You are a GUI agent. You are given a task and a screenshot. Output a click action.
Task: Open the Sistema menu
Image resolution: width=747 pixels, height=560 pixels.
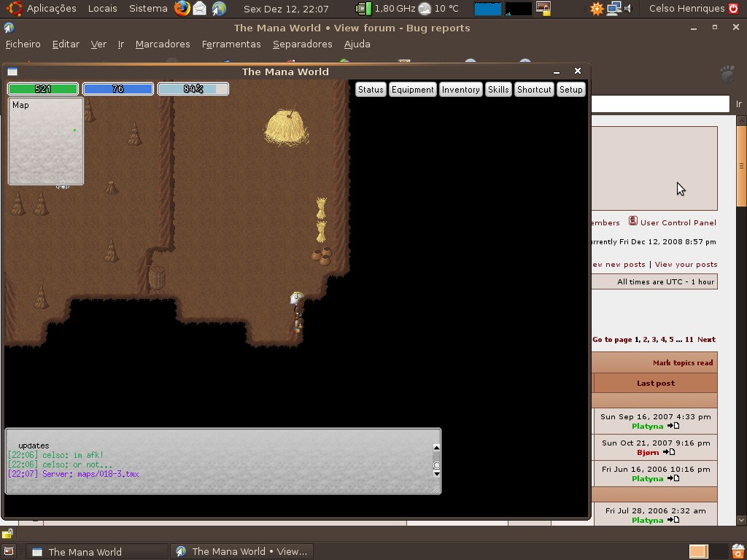click(148, 8)
